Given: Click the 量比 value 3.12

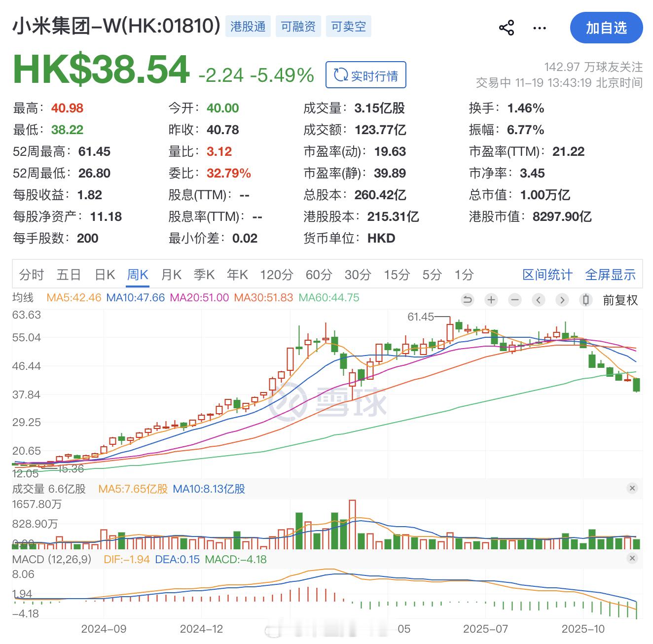Looking at the screenshot, I should tap(219, 151).
